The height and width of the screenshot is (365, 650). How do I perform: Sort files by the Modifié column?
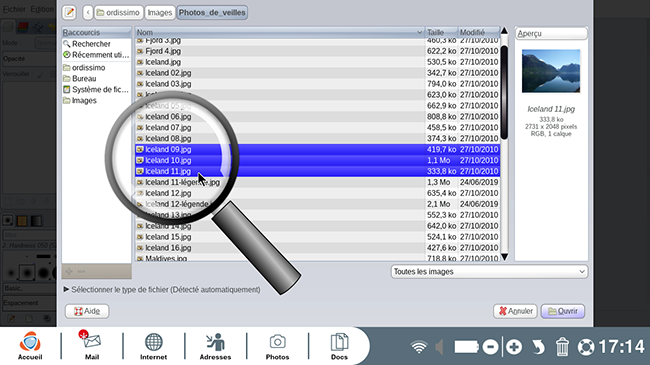pyautogui.click(x=479, y=32)
